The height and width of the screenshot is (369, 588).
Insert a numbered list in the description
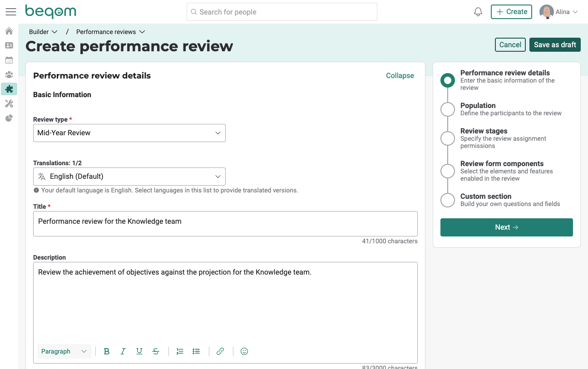click(180, 351)
